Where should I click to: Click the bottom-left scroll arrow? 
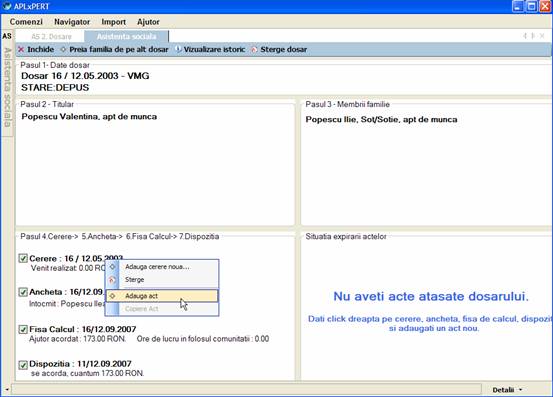click(7, 390)
